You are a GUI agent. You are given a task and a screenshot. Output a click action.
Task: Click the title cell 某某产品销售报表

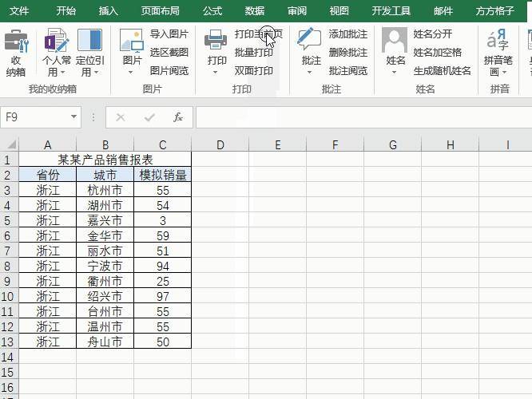105,160
